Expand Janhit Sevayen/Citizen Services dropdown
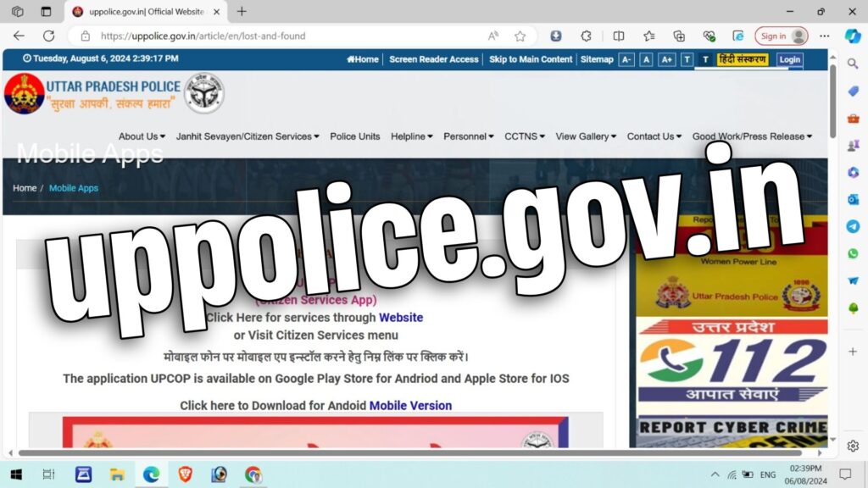 pos(248,136)
